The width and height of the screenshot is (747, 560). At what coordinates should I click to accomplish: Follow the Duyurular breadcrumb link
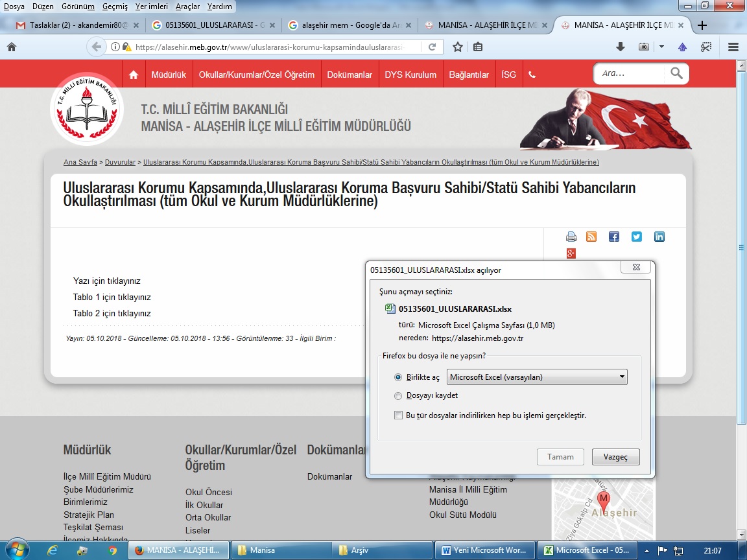click(120, 163)
